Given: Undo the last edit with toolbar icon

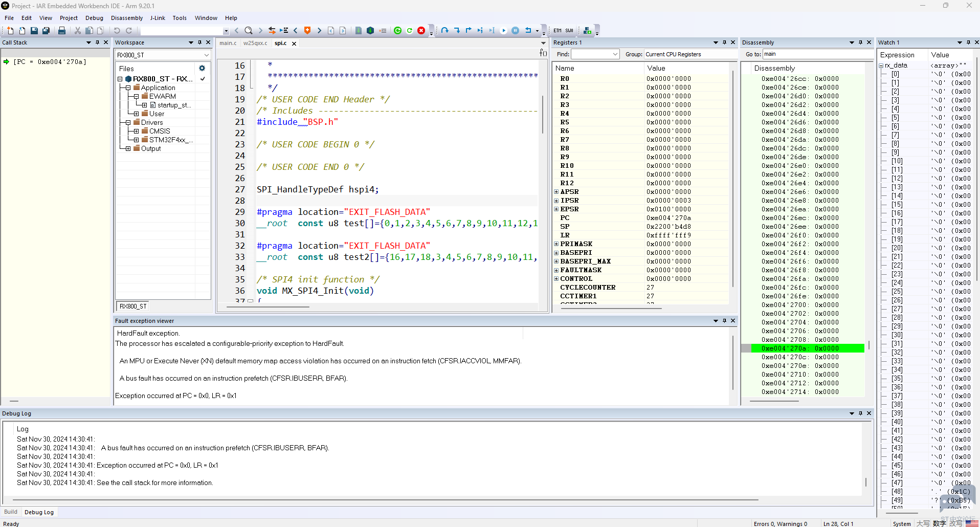Looking at the screenshot, I should pyautogui.click(x=117, y=31).
